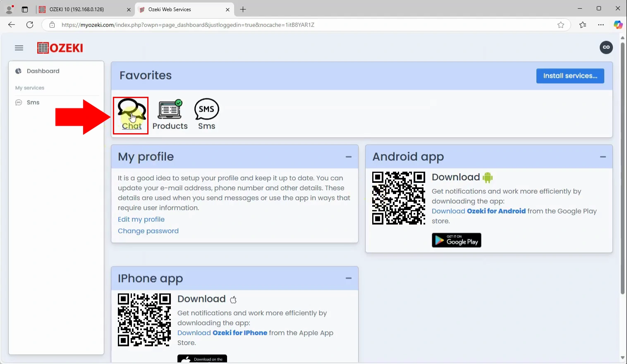Click the scrollbar up arrow
Viewport: 627px width, 364px height.
click(622, 38)
